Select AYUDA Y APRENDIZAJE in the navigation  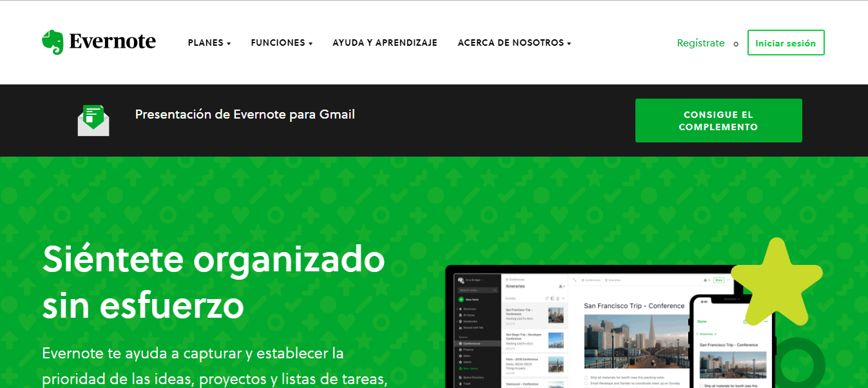(385, 43)
